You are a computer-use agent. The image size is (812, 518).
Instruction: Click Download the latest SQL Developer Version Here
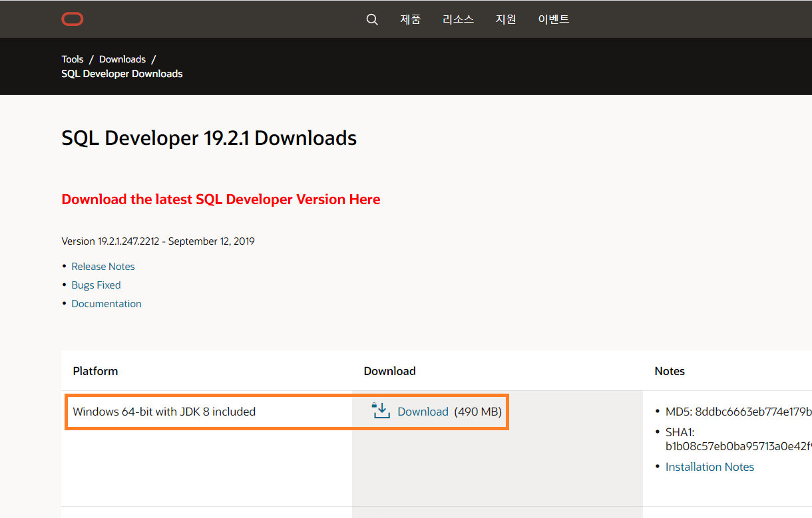coord(221,199)
